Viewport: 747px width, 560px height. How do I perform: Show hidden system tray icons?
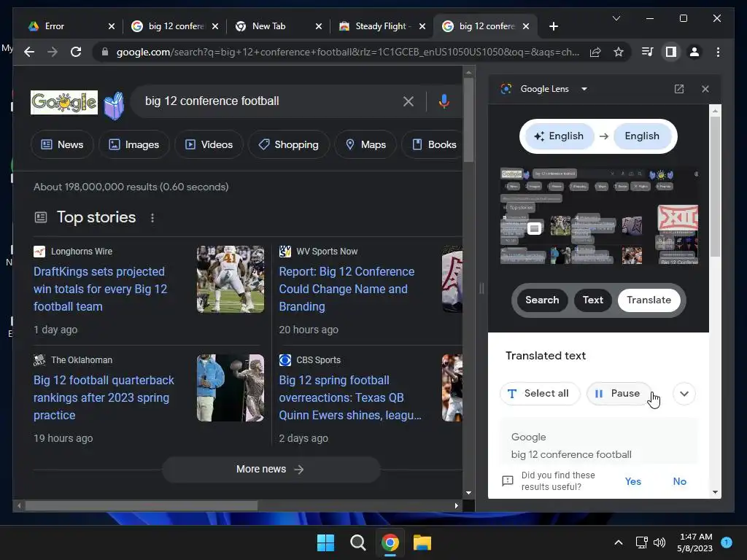(x=619, y=542)
